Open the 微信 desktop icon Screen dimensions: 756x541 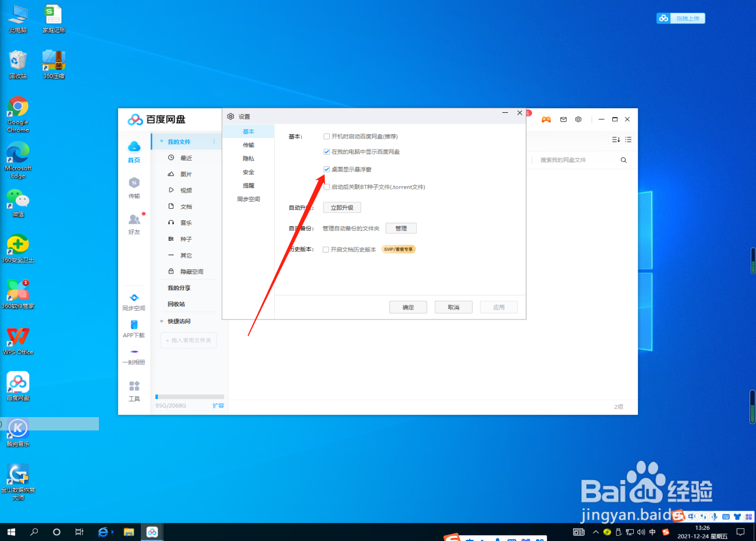click(x=18, y=203)
